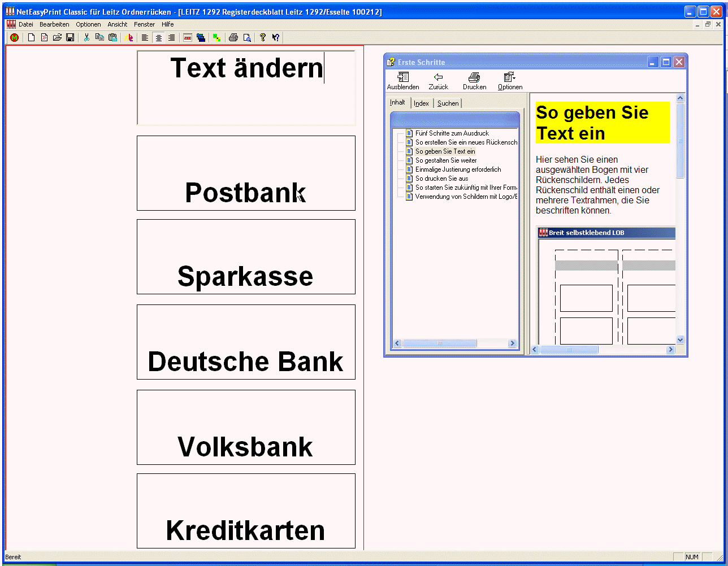Align text left in the toolbar
728x566 pixels.
[145, 37]
